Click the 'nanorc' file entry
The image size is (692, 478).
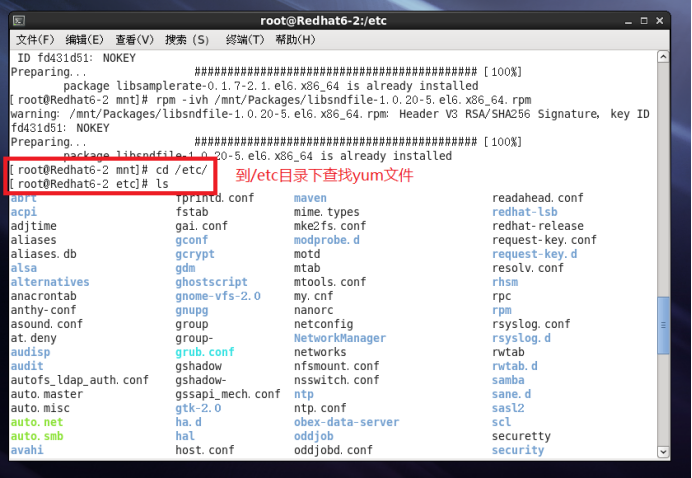point(314,310)
